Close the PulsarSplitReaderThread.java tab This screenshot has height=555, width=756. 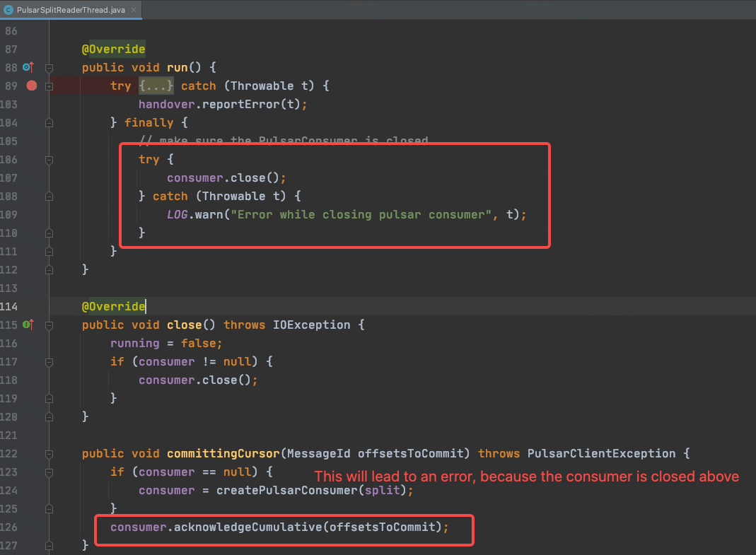[134, 10]
